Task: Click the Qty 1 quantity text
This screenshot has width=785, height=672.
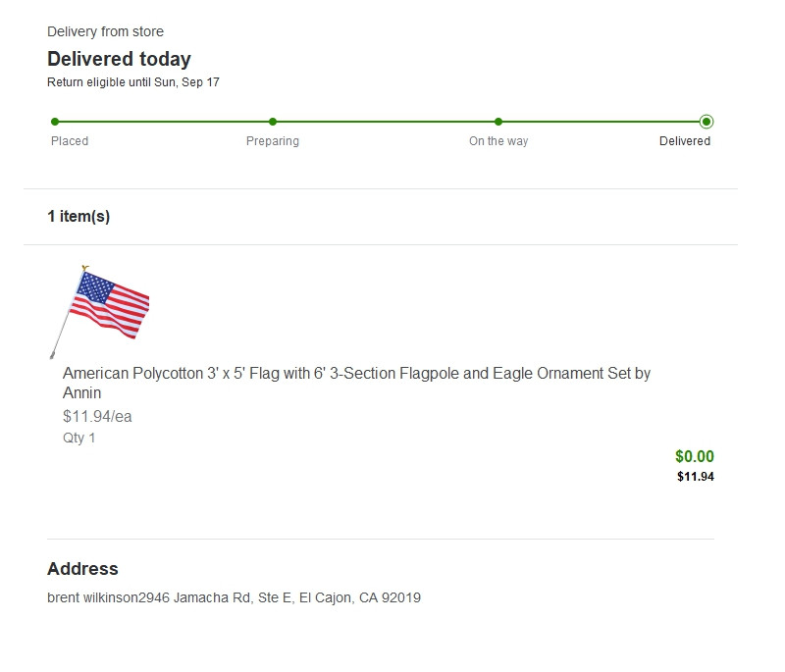Action: pos(79,438)
